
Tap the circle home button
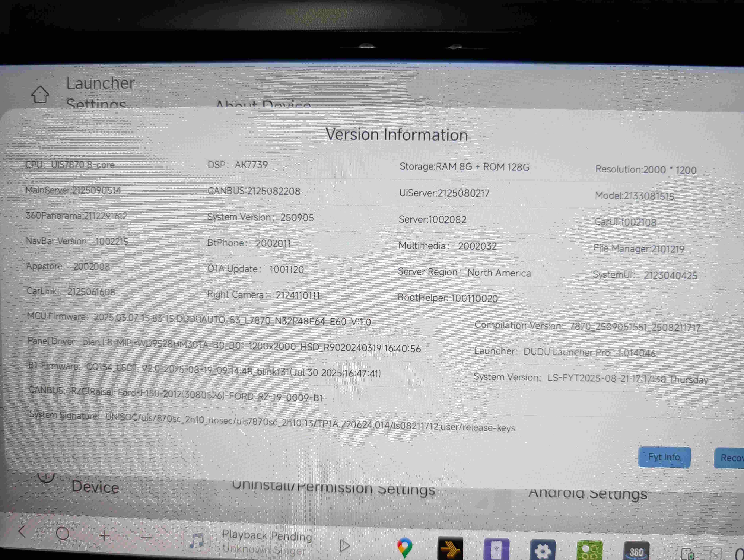click(63, 533)
